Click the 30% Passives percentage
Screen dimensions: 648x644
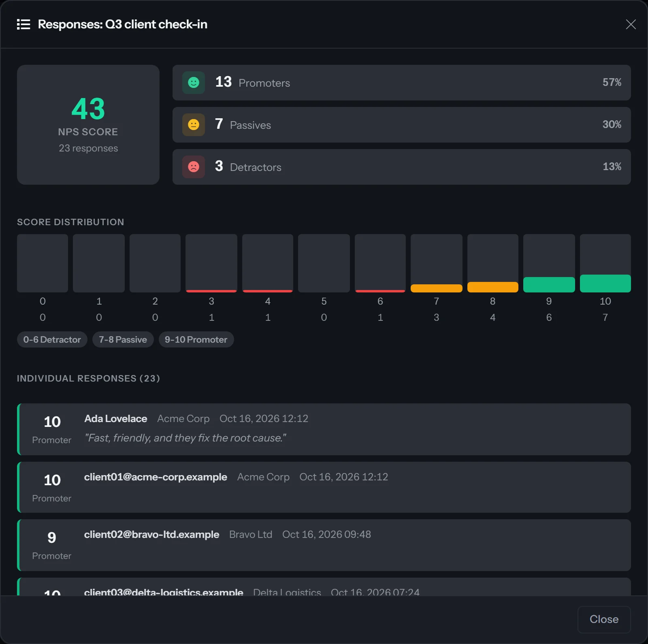click(612, 124)
